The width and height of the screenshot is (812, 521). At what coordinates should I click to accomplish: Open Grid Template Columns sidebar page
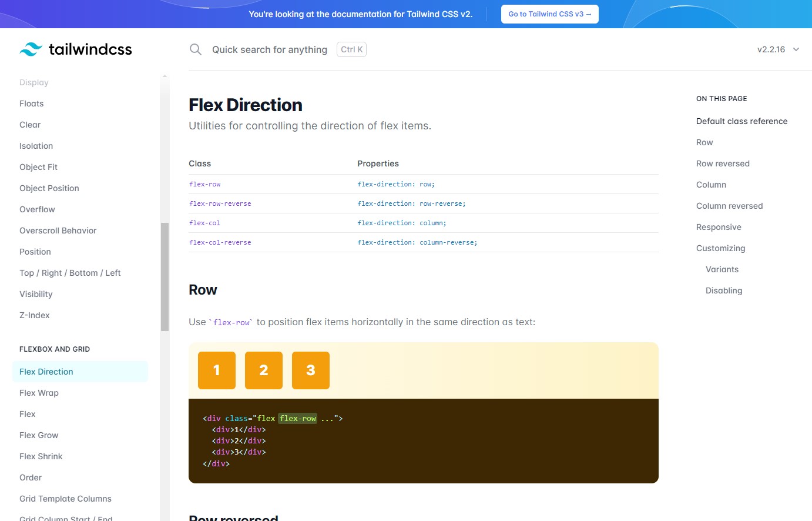point(65,499)
